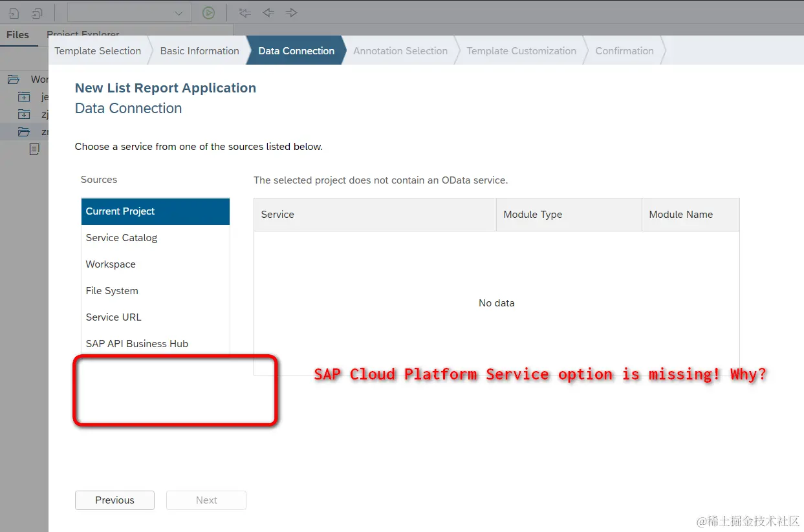Go to the Template Selection wizard step

[x=98, y=50]
